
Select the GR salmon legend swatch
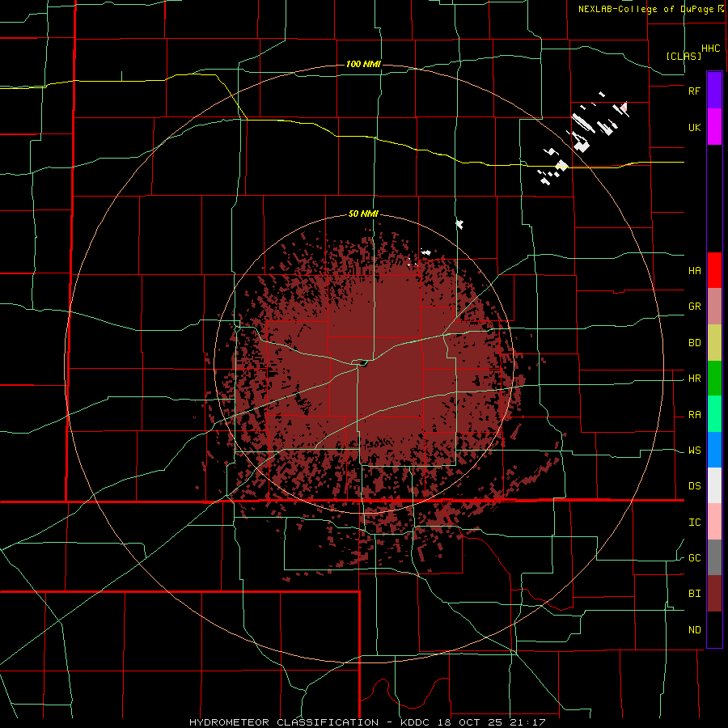(x=714, y=307)
